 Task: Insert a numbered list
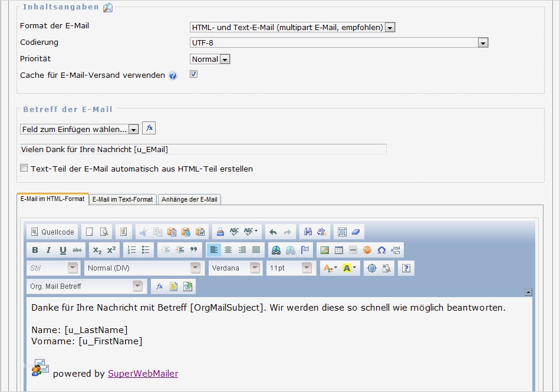click(132, 250)
